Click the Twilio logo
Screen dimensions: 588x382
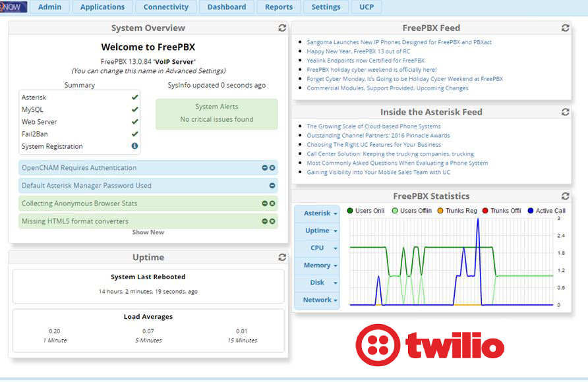pos(430,345)
